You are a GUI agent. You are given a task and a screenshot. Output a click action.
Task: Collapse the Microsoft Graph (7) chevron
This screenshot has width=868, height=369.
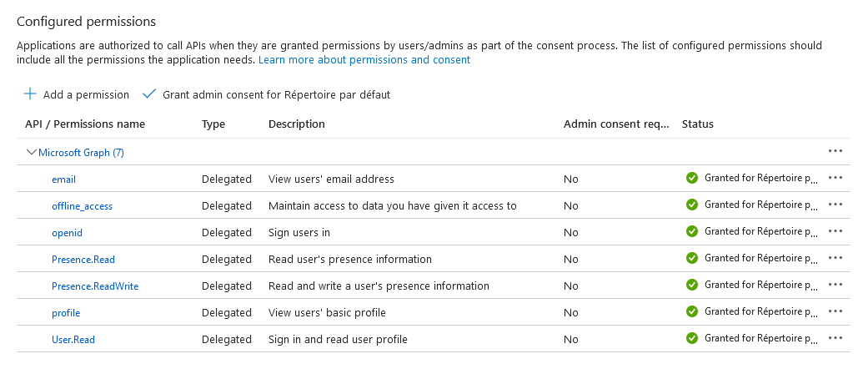tap(32, 153)
